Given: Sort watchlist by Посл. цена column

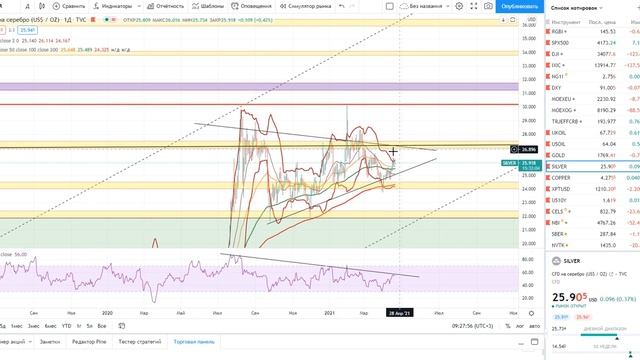Looking at the screenshot, I should pos(602,22).
